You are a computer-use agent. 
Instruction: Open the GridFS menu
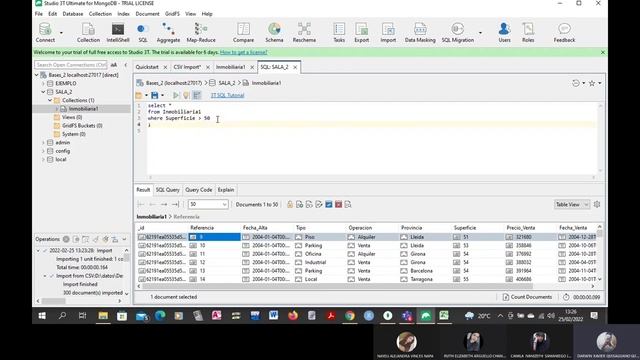pos(172,14)
